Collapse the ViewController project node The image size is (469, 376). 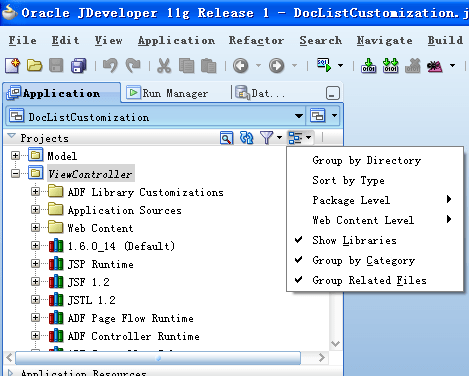15,173
